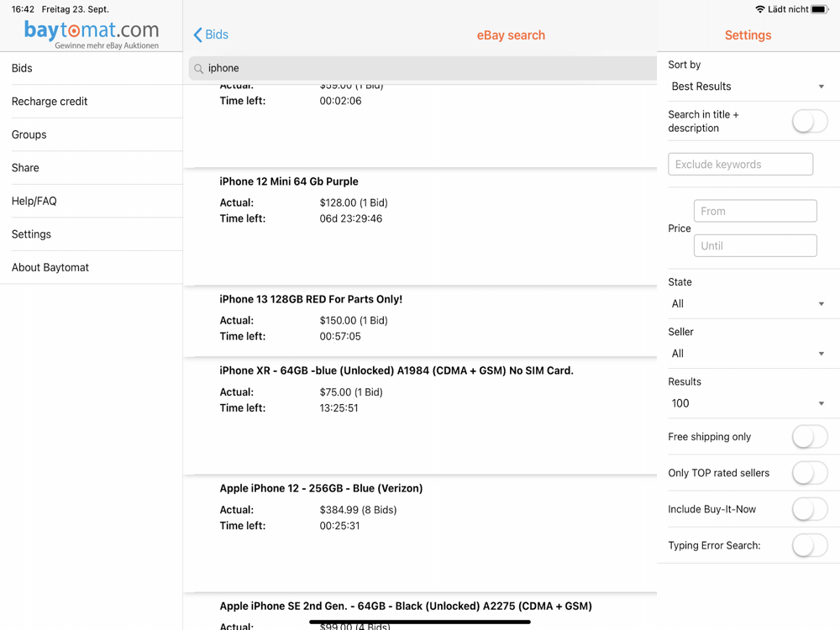
Task: Tap the battery status icon
Action: pyautogui.click(x=819, y=9)
